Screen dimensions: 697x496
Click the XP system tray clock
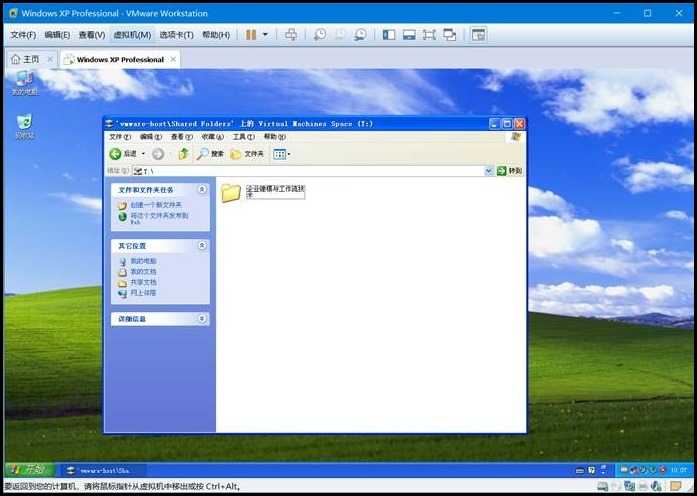(x=679, y=469)
